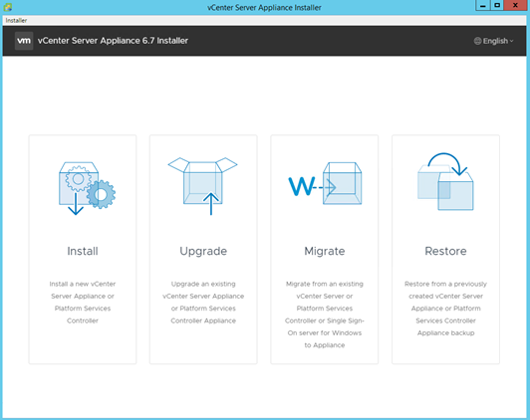
Task: Click the VMware vm logo
Action: click(x=24, y=41)
